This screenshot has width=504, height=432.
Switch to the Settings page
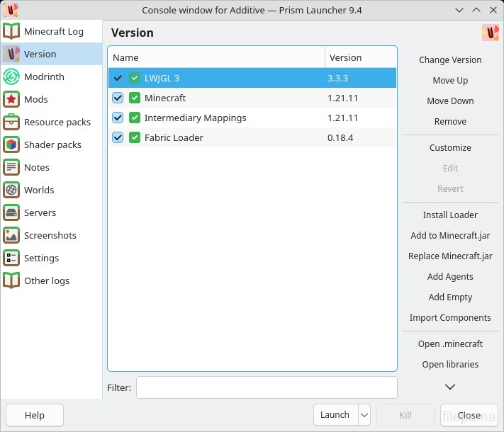click(x=41, y=258)
